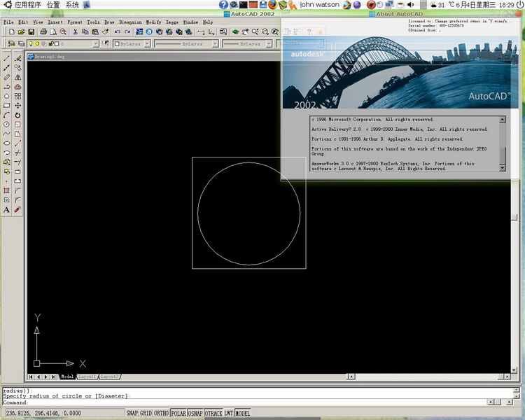525x420 pixels.
Task: Click the Undo arrow icon
Action: 117,32
